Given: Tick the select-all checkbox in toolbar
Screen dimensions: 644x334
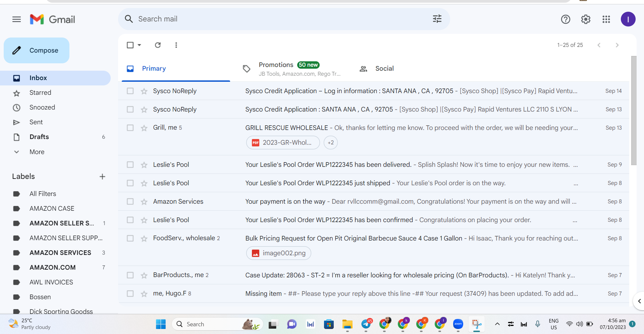Looking at the screenshot, I should pyautogui.click(x=130, y=45).
